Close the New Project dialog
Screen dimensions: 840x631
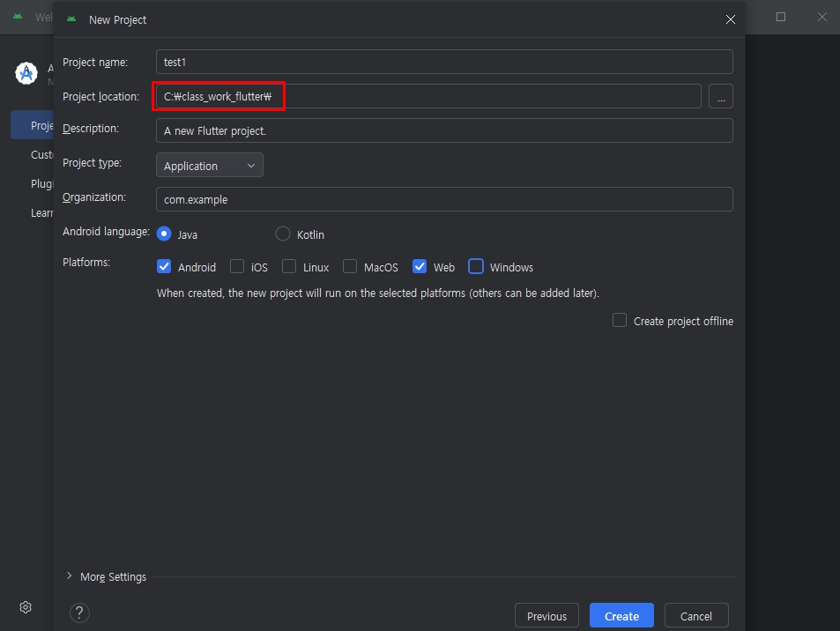point(730,19)
